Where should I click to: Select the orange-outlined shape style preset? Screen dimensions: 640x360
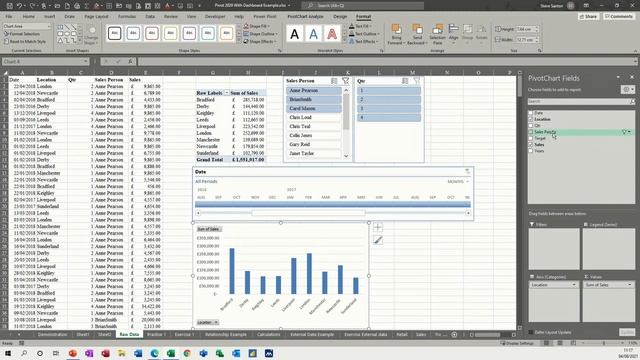coord(227,33)
